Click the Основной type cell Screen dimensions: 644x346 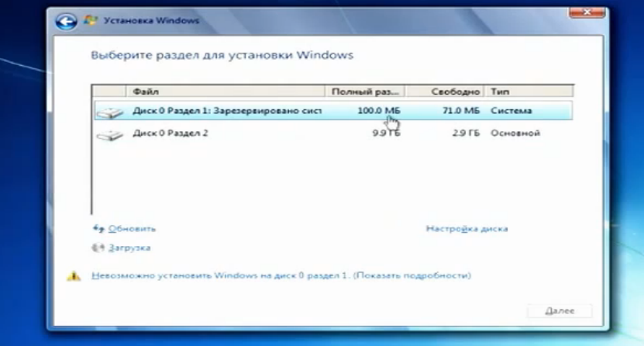pyautogui.click(x=515, y=133)
